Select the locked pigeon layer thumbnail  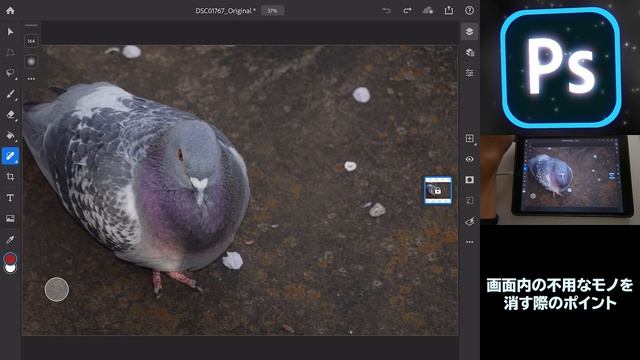pos(438,190)
